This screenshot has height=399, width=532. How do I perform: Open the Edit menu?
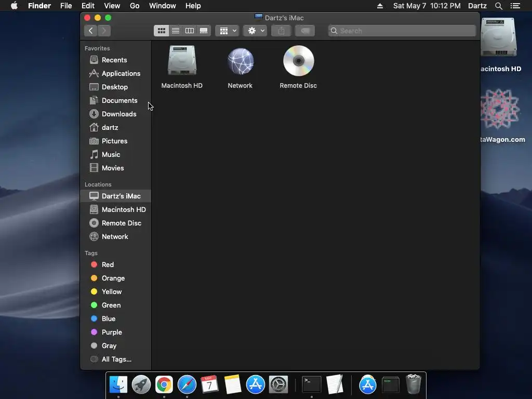(88, 6)
